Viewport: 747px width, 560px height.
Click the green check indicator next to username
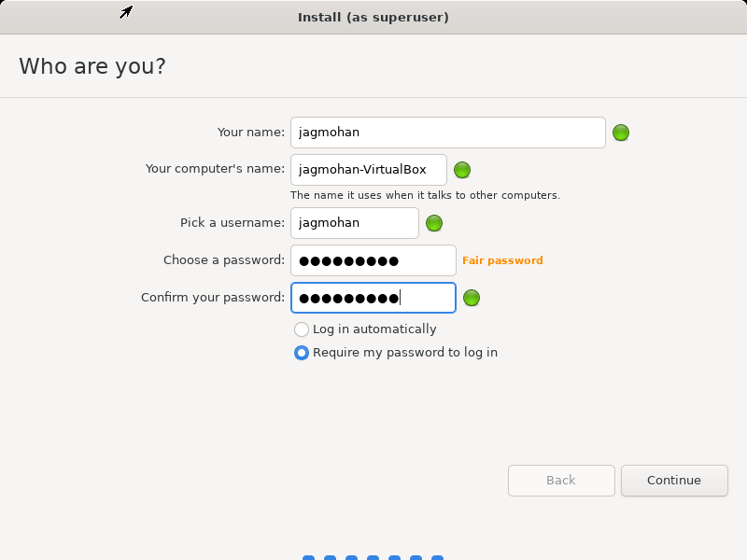point(434,223)
